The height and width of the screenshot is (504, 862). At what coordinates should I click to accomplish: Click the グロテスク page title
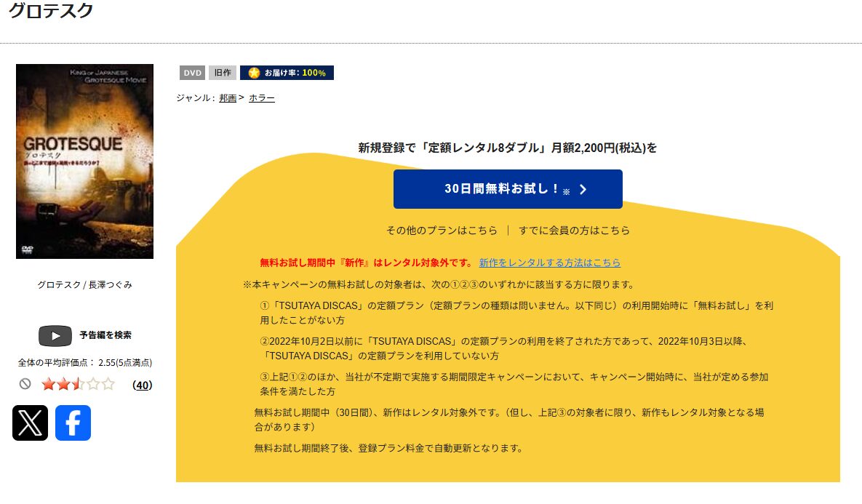pos(51,10)
